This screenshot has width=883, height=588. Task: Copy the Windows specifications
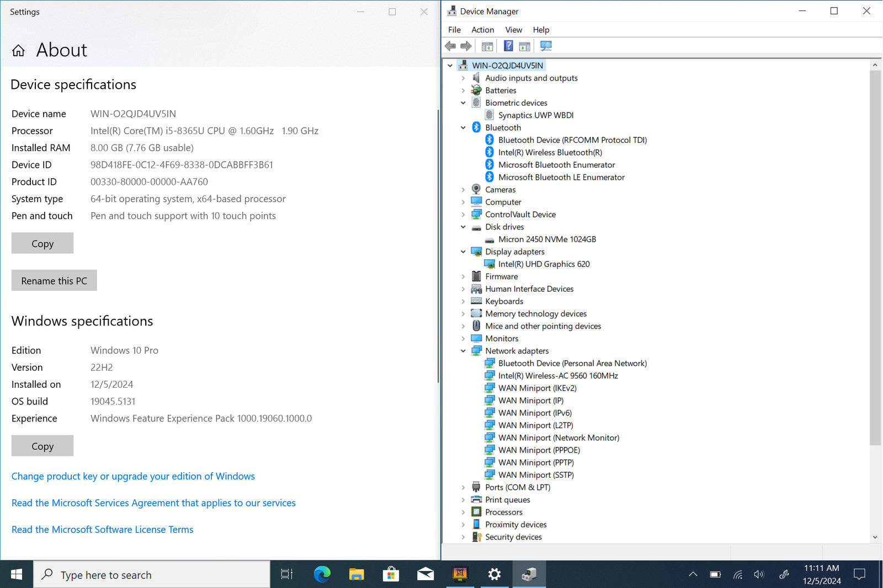42,446
